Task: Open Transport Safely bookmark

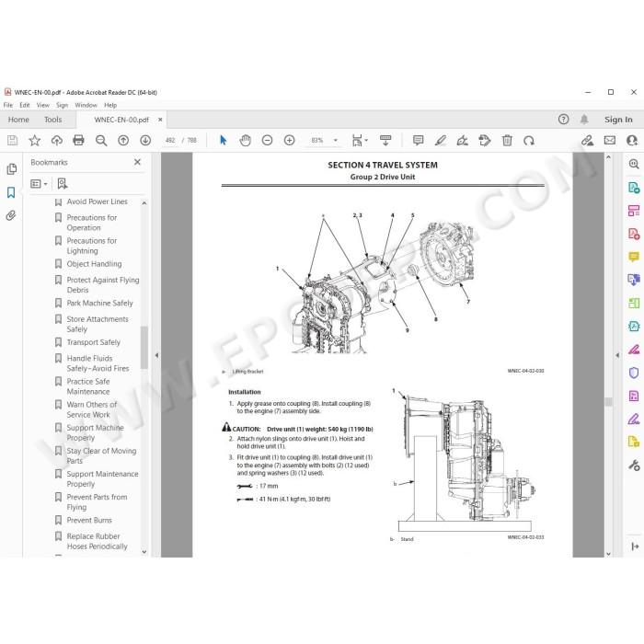Action: coord(94,342)
